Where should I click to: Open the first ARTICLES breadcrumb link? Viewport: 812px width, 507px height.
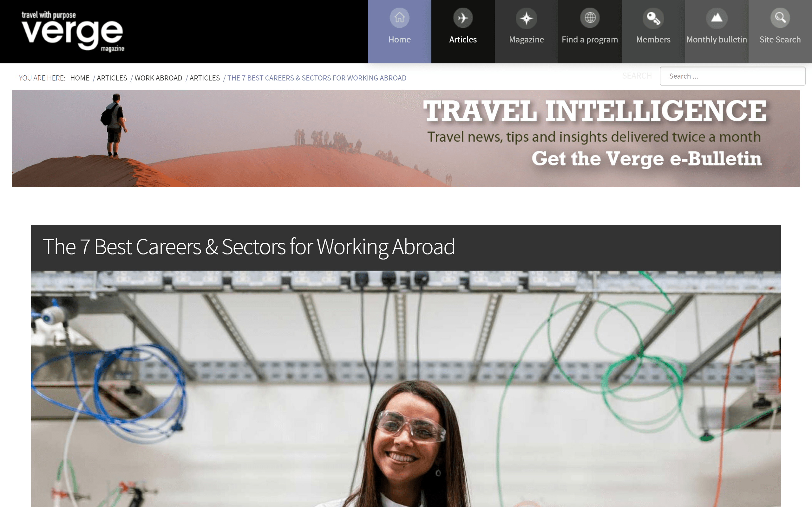pos(112,78)
